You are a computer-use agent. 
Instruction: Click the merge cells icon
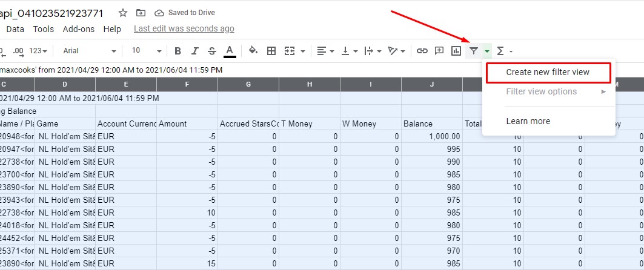point(290,51)
